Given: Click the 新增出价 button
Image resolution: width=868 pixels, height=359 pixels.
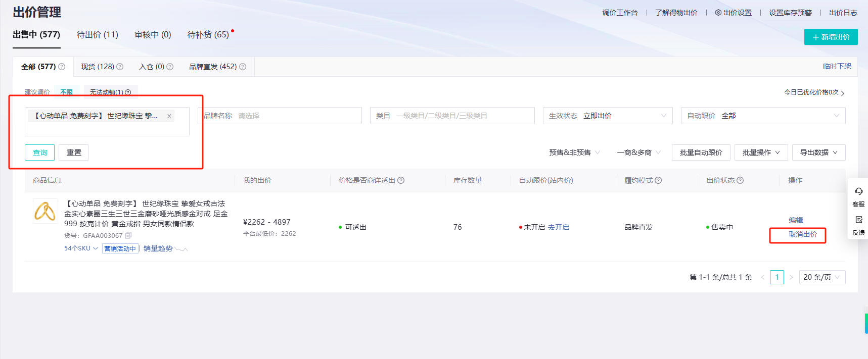Looking at the screenshot, I should coord(831,37).
